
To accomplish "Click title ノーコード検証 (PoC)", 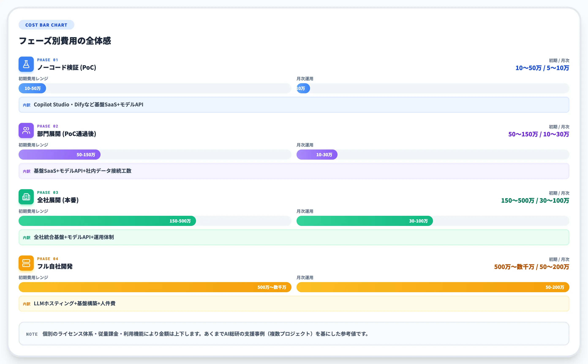I will tap(67, 67).
